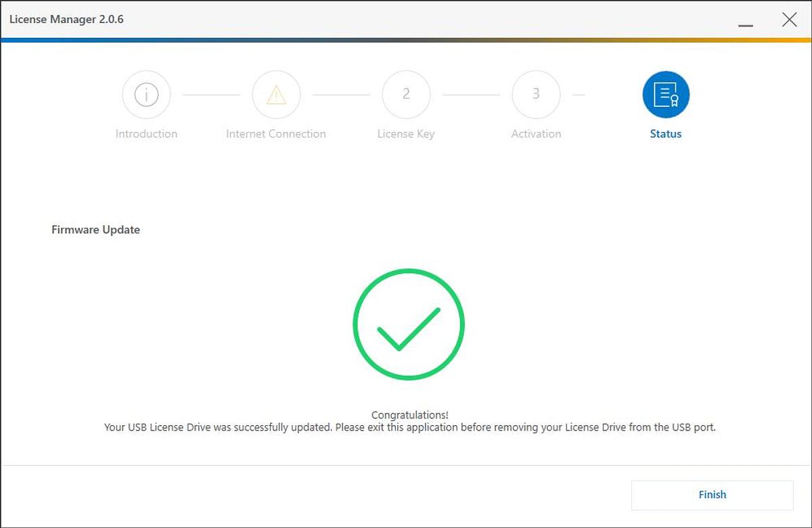This screenshot has width=812, height=528.
Task: Go to the Introduction step label
Action: (x=146, y=134)
